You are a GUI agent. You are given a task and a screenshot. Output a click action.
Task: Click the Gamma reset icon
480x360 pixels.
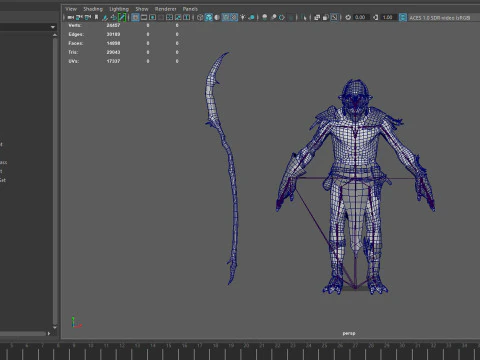coord(375,17)
